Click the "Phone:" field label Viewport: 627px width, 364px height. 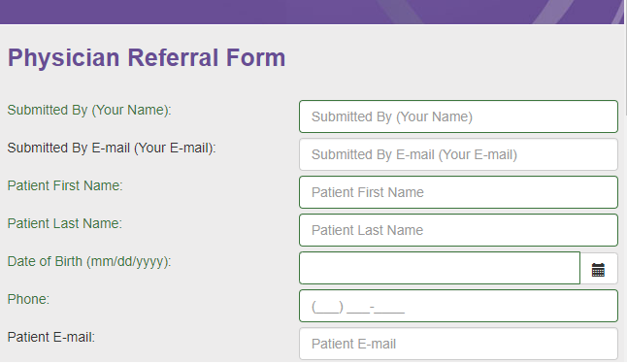(x=28, y=299)
